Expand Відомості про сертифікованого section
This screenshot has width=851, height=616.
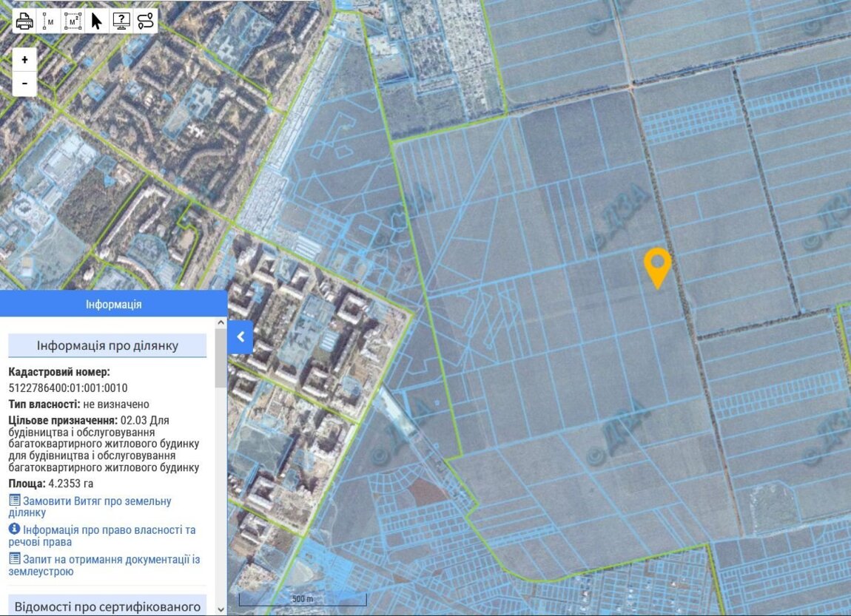click(107, 606)
